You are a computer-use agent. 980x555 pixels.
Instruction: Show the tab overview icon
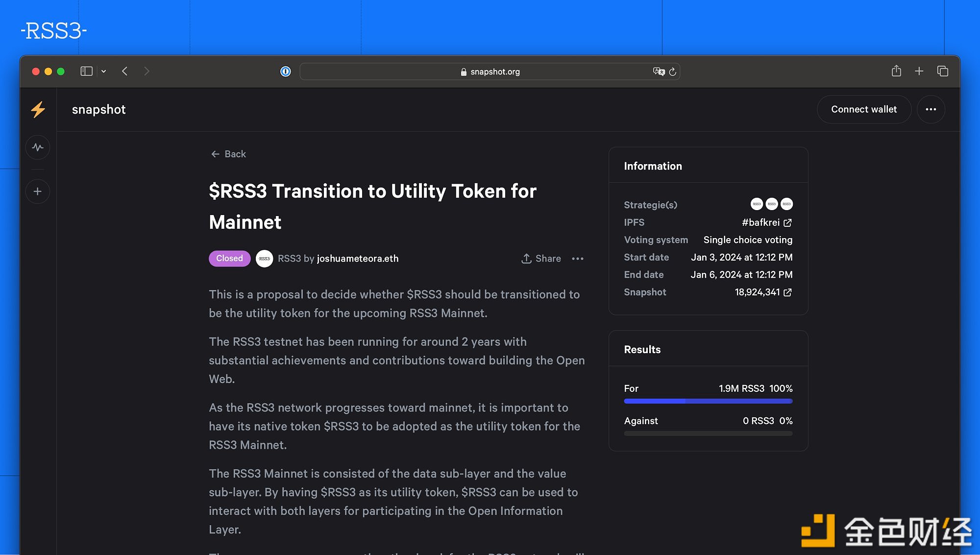[943, 71]
